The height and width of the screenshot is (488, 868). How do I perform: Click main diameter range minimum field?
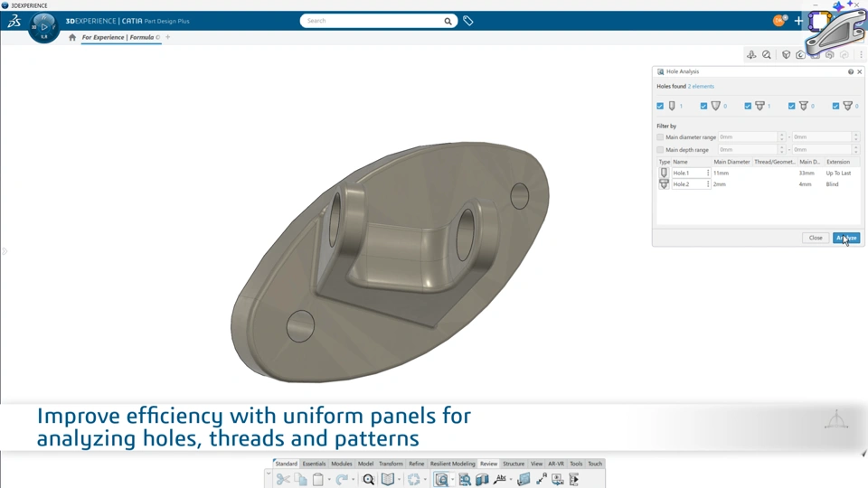click(x=751, y=137)
